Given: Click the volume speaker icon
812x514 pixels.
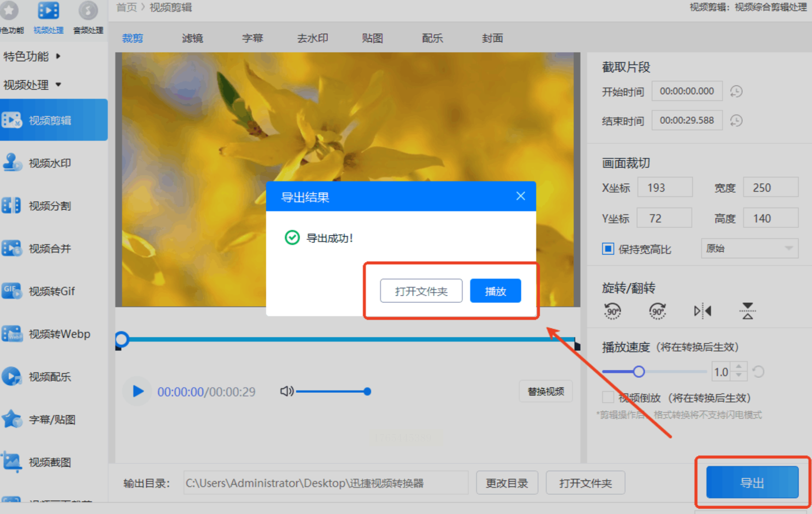Looking at the screenshot, I should (x=286, y=391).
